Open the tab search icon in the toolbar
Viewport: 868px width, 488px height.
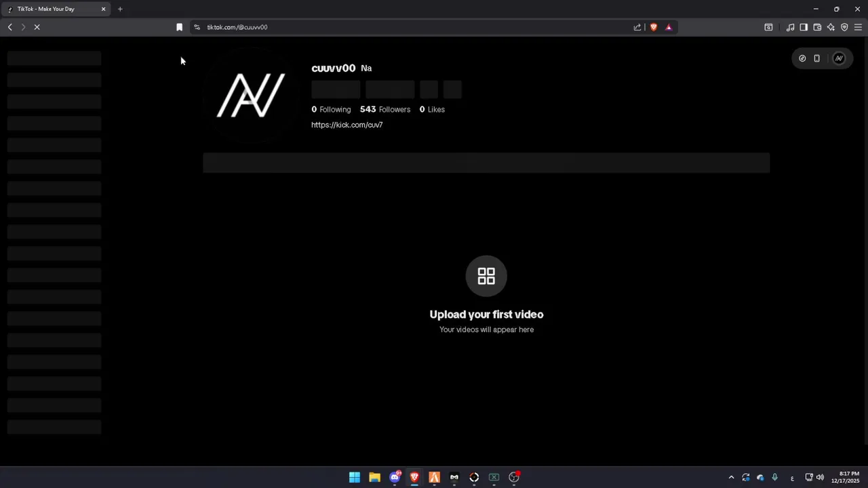tap(768, 27)
